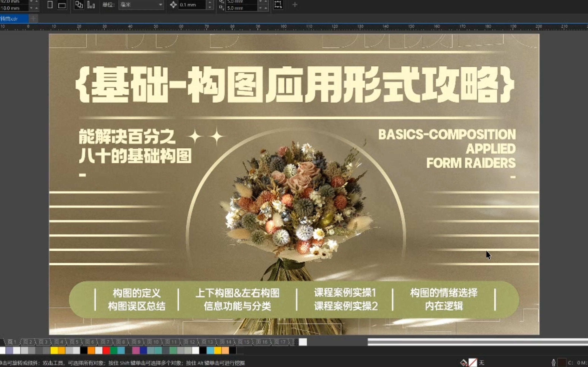Go to page tab 页 16
The image size is (588, 367).
coord(262,342)
